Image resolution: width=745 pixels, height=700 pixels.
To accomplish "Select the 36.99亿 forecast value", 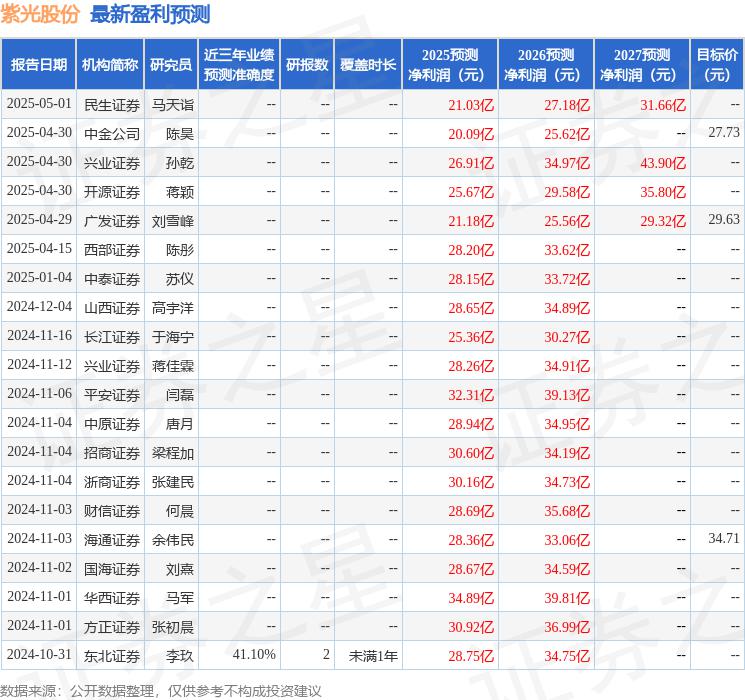I will pyautogui.click(x=567, y=626).
